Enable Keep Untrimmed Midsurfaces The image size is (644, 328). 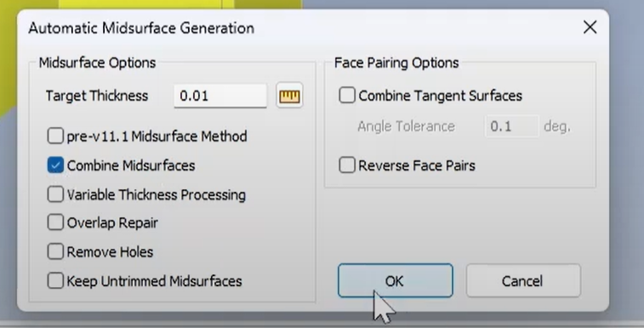(55, 281)
